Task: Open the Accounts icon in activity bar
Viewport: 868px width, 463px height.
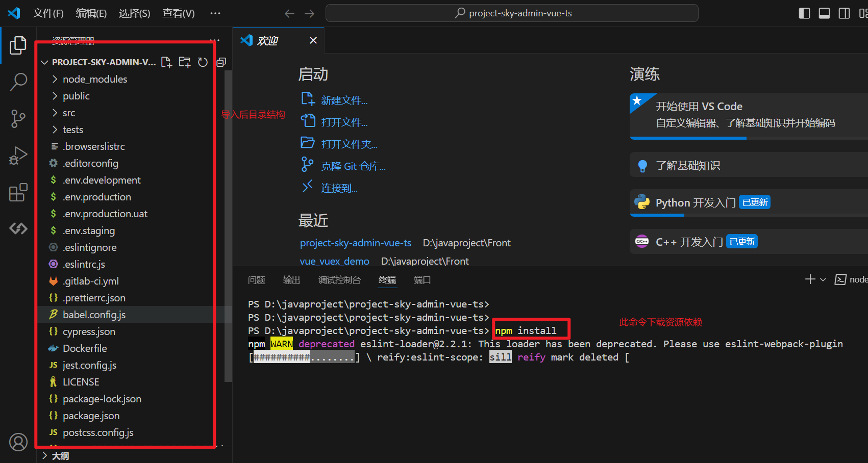Action: click(x=18, y=442)
